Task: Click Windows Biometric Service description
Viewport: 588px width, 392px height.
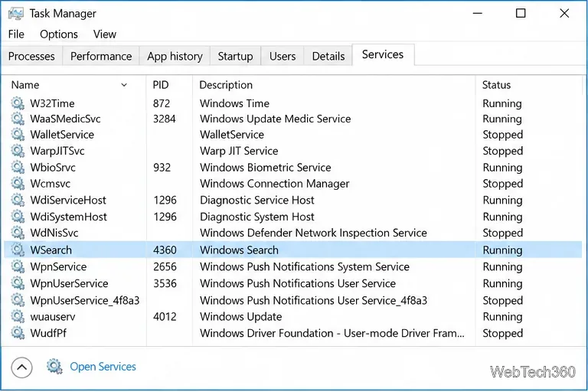Action: pos(266,168)
